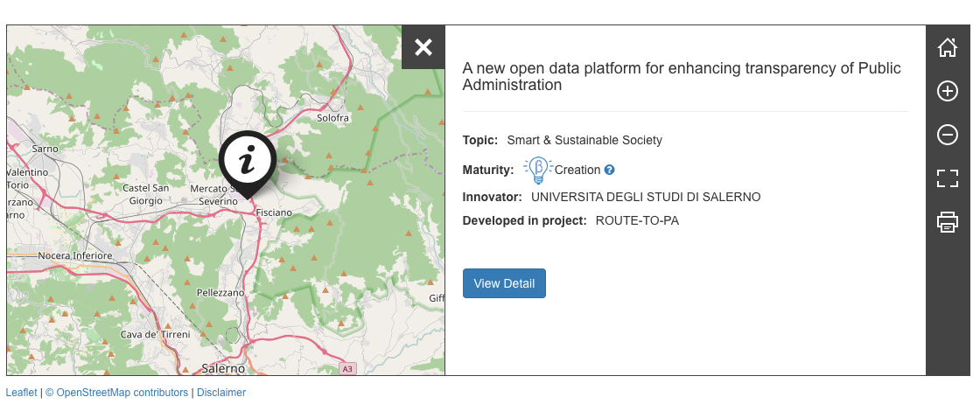Click the Solofra label on map
The width and height of the screenshot is (980, 404).
(x=333, y=117)
